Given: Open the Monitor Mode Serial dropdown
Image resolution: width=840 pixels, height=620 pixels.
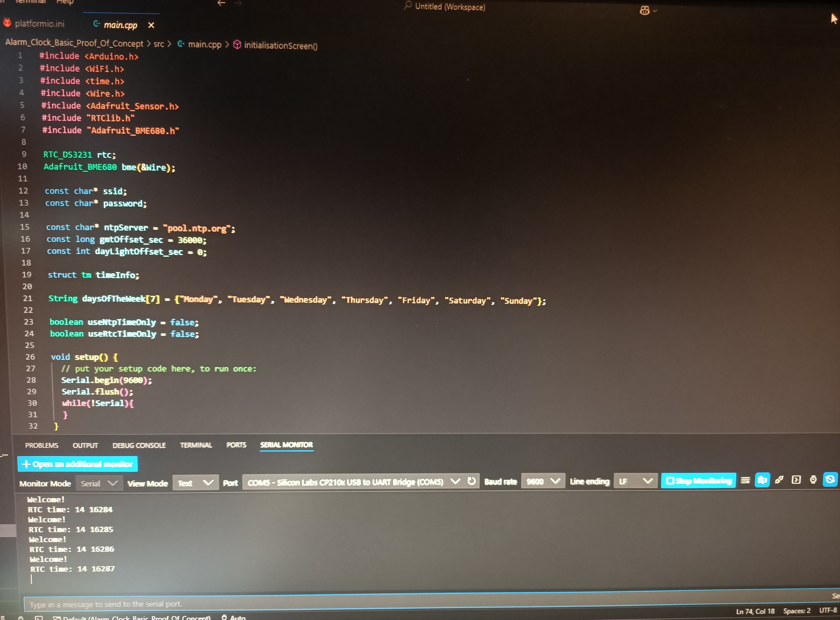Looking at the screenshot, I should [x=99, y=483].
